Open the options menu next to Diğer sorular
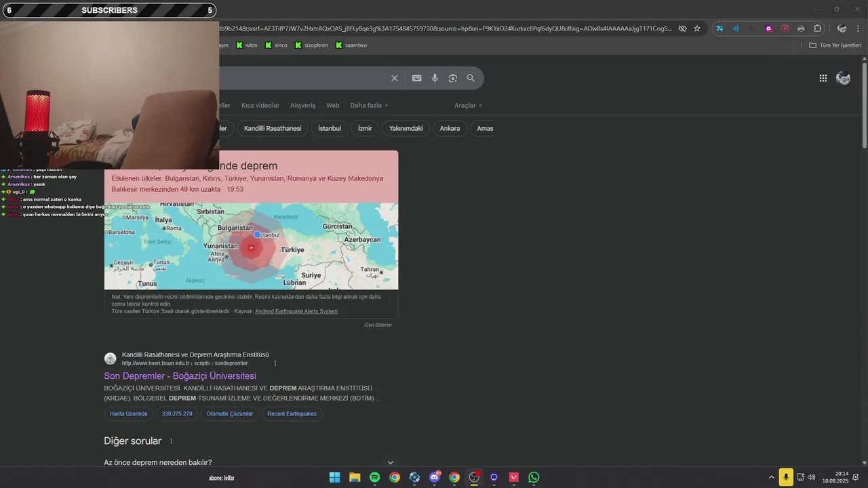The width and height of the screenshot is (868, 488). (172, 441)
